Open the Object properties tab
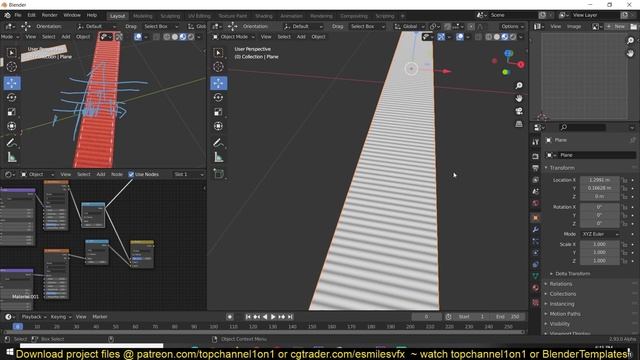Viewport: 640px width, 360px height. tap(536, 218)
